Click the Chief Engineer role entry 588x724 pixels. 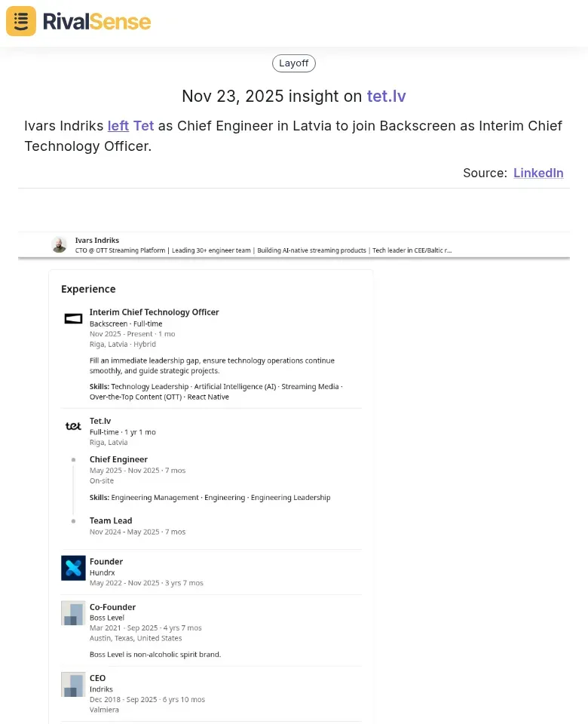click(x=118, y=459)
